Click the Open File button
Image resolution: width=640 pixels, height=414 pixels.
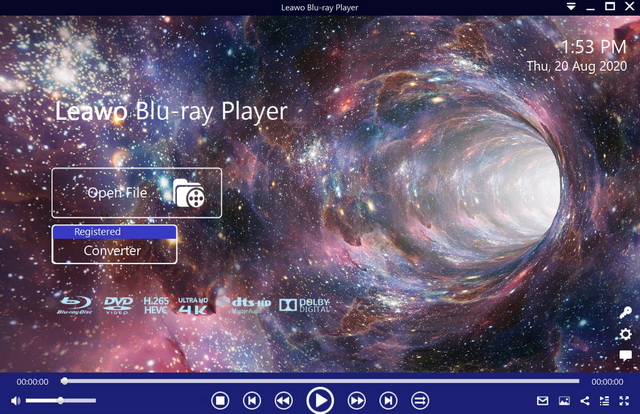pyautogui.click(x=137, y=193)
